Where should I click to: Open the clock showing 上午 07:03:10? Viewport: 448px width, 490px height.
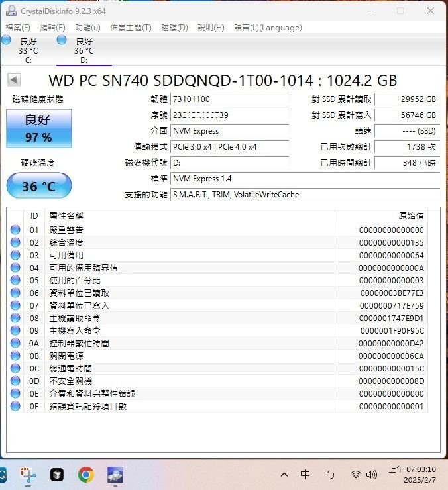pos(412,475)
